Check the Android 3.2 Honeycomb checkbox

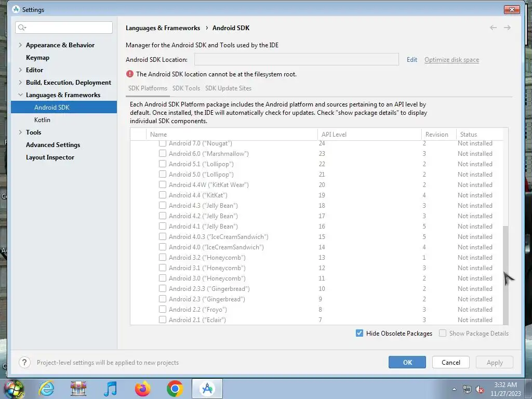(163, 257)
